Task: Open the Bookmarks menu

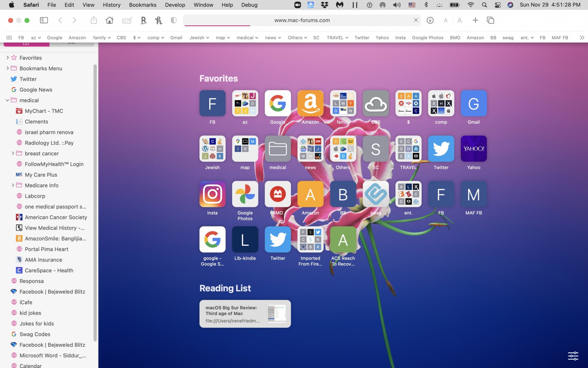Action: 143,5
